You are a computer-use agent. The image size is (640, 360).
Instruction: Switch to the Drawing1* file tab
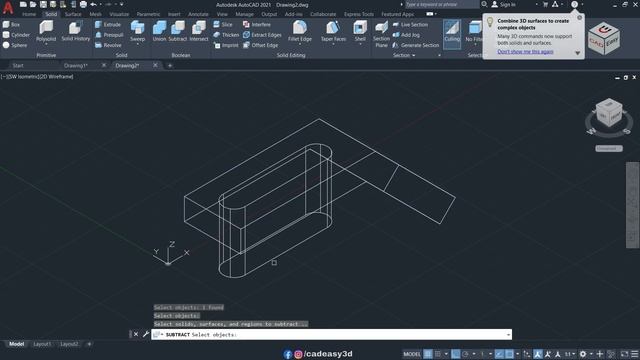[x=76, y=65]
